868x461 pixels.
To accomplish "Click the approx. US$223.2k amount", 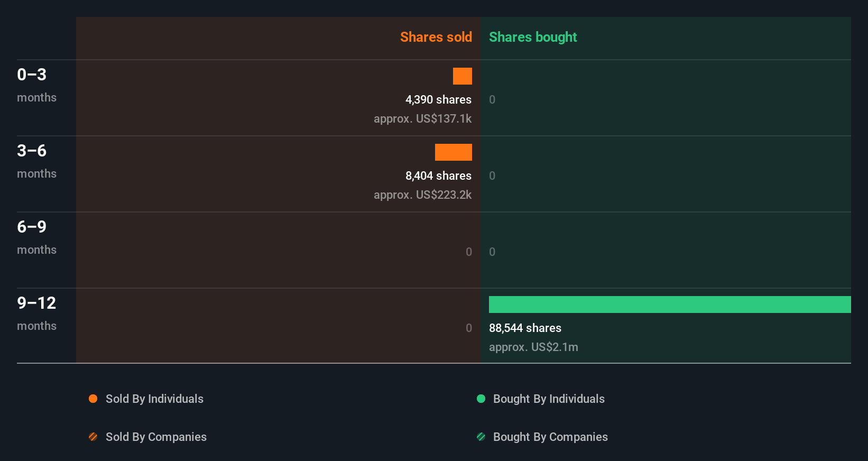I will (x=422, y=195).
